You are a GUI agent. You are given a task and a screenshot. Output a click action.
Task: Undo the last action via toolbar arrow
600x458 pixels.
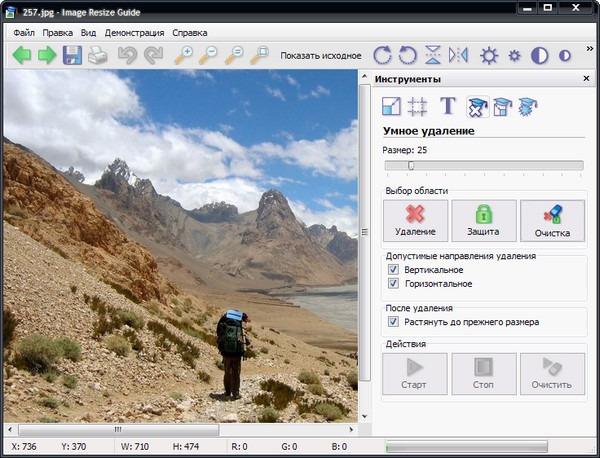pyautogui.click(x=127, y=55)
